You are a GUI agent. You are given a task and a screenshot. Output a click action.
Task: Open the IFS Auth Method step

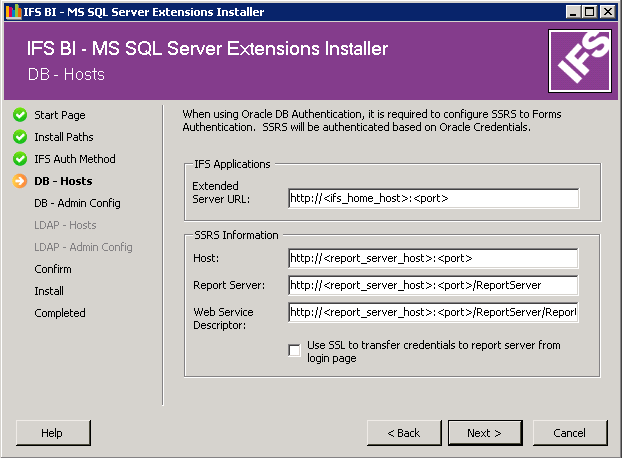[74, 159]
